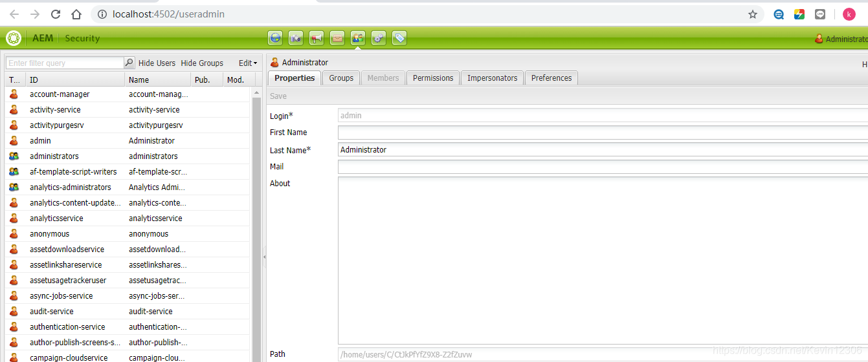Open the Edit dropdown menu

tap(248, 63)
